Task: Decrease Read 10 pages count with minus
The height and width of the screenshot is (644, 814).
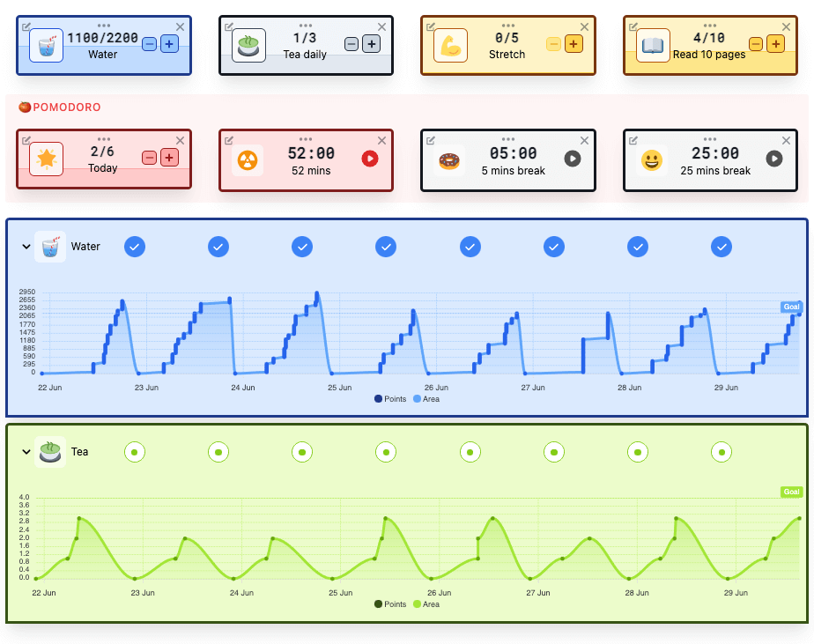Action: (756, 44)
